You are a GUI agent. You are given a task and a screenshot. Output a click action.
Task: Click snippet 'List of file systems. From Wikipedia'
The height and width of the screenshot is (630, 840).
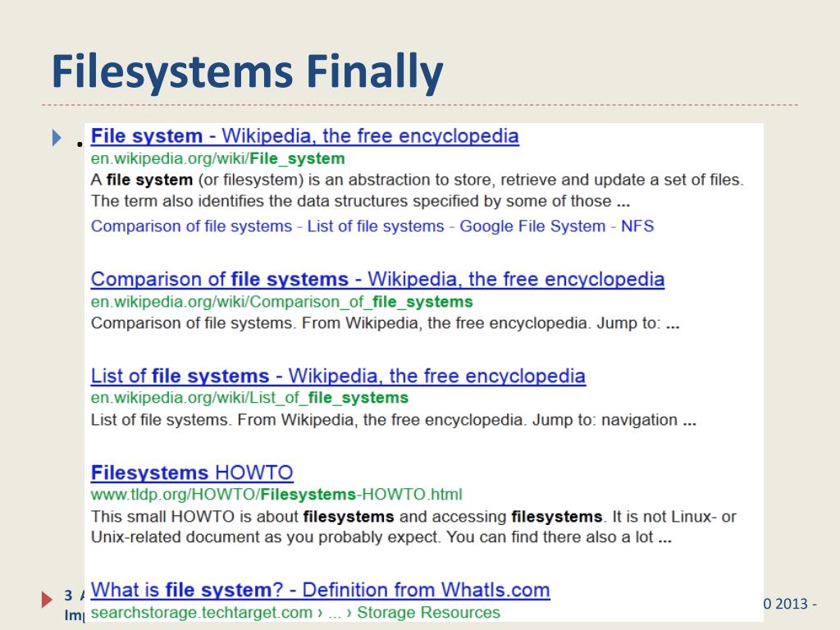[393, 420]
